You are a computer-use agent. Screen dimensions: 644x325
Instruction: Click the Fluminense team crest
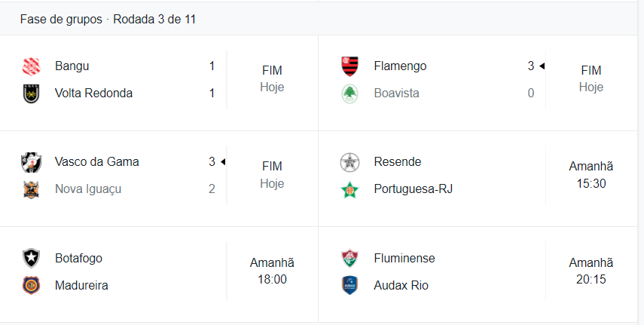349,258
